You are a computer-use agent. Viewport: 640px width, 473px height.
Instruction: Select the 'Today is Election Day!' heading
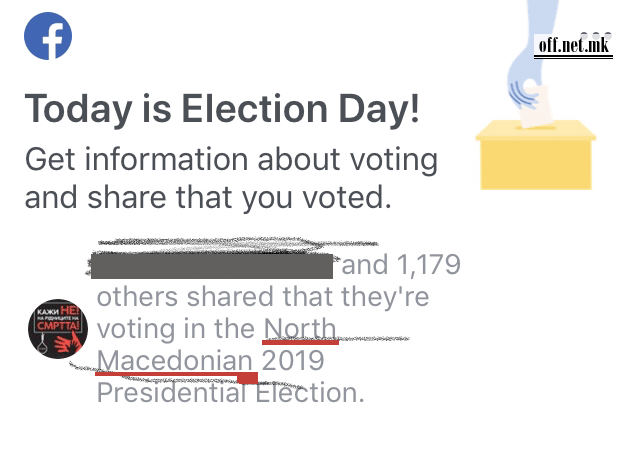222,110
